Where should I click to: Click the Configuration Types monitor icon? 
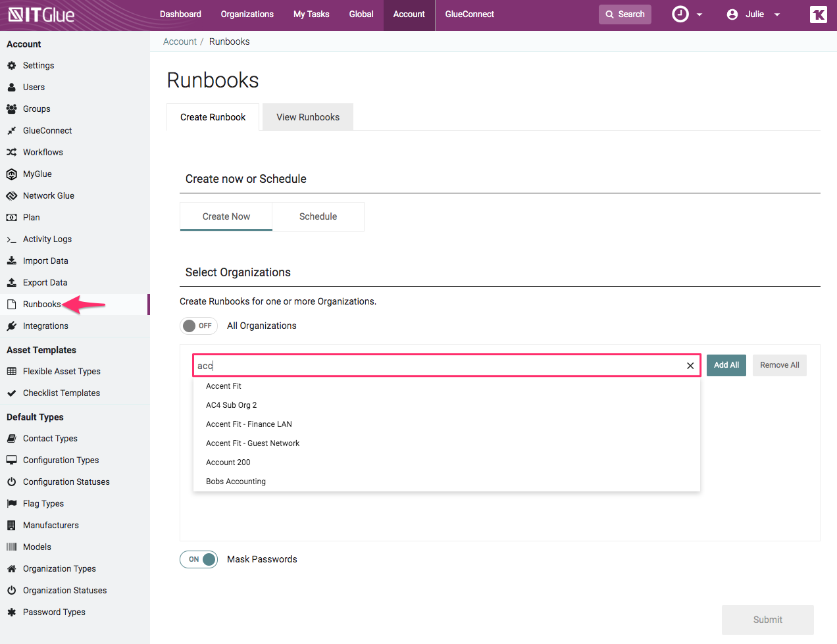coord(11,460)
